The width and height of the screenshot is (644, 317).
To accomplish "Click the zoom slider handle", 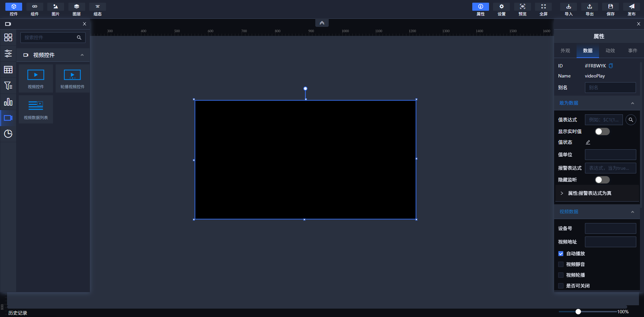I will coord(578,312).
